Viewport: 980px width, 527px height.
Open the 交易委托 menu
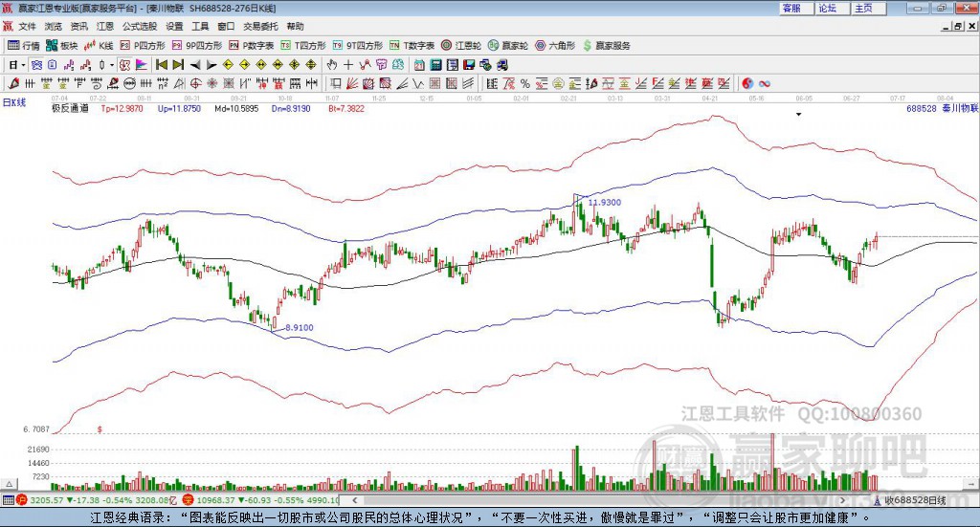point(260,26)
